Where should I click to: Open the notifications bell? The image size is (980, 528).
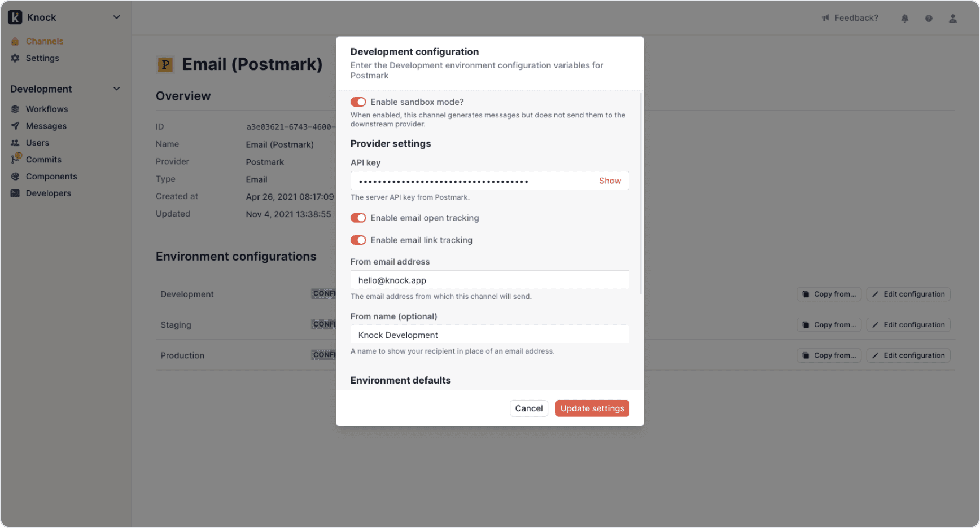click(905, 18)
